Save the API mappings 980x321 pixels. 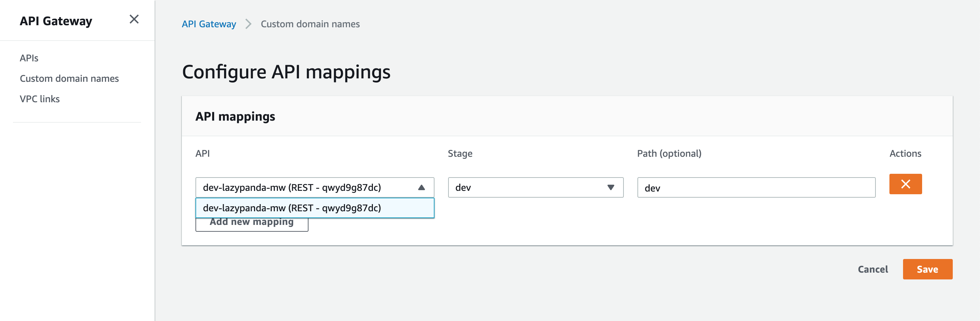[x=928, y=269]
